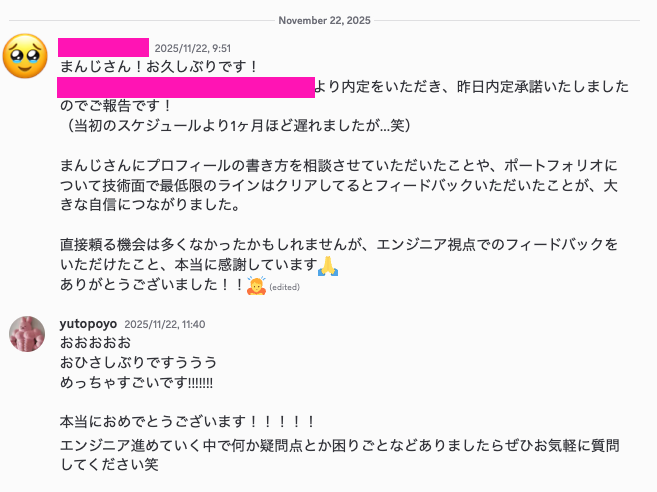Viewport: 657px width, 492px height.
Task: Click the line starting 直接頼る機会は
Action: (340, 245)
